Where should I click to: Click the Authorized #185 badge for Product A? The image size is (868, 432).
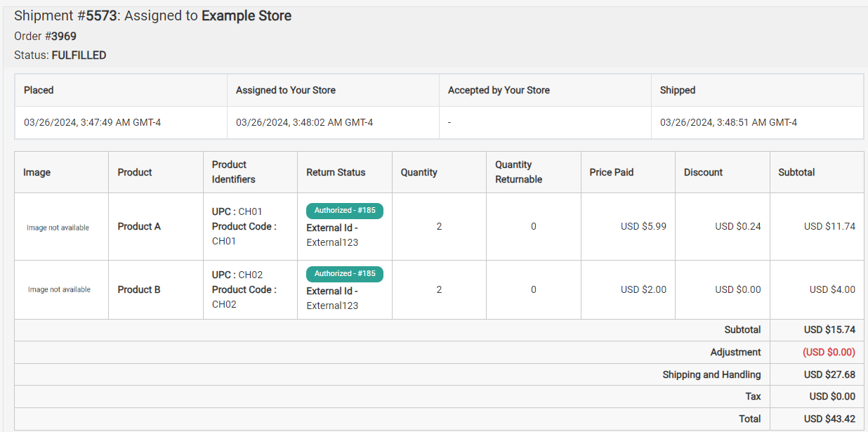point(344,210)
